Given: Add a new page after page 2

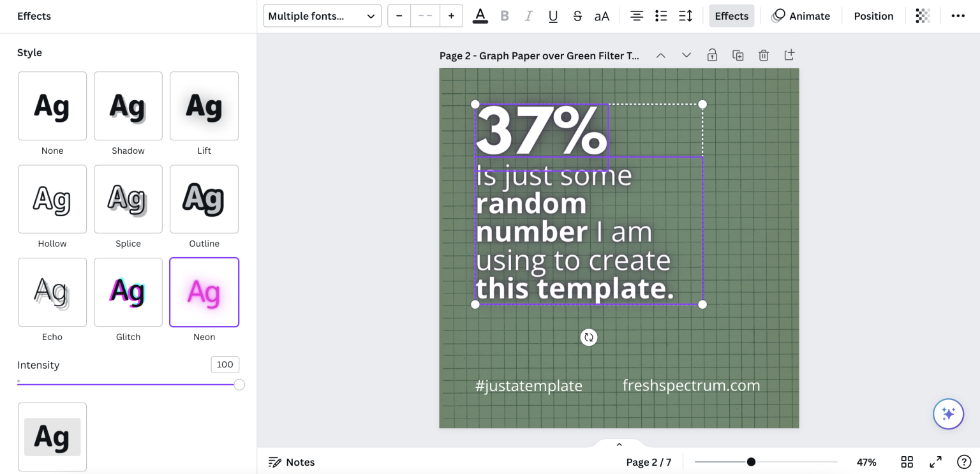Looking at the screenshot, I should click(x=789, y=56).
